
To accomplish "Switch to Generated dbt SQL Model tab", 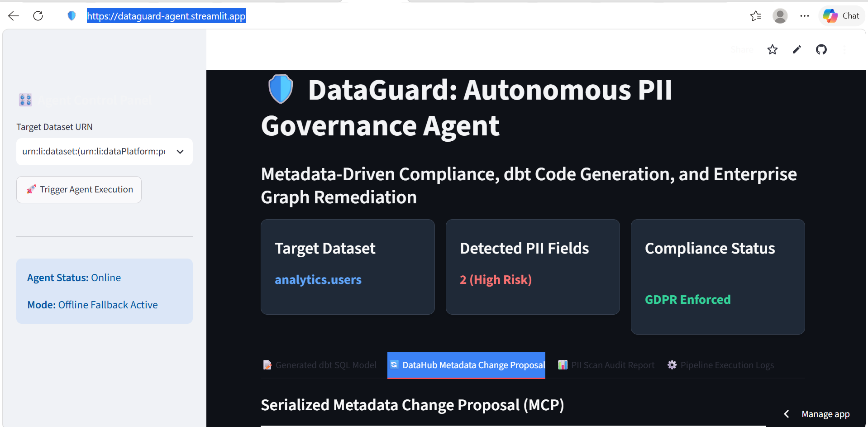I will (320, 365).
